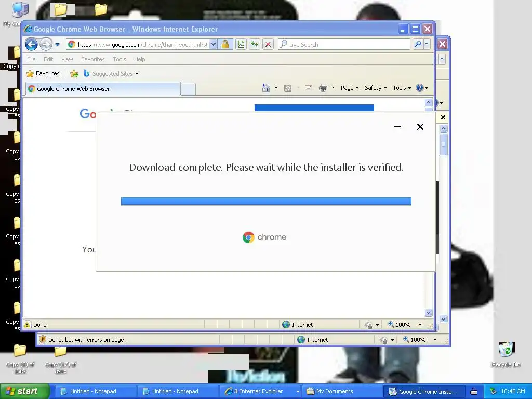Click Internet zone in front window status bar
Screen dimensions: 532x399
point(298,325)
